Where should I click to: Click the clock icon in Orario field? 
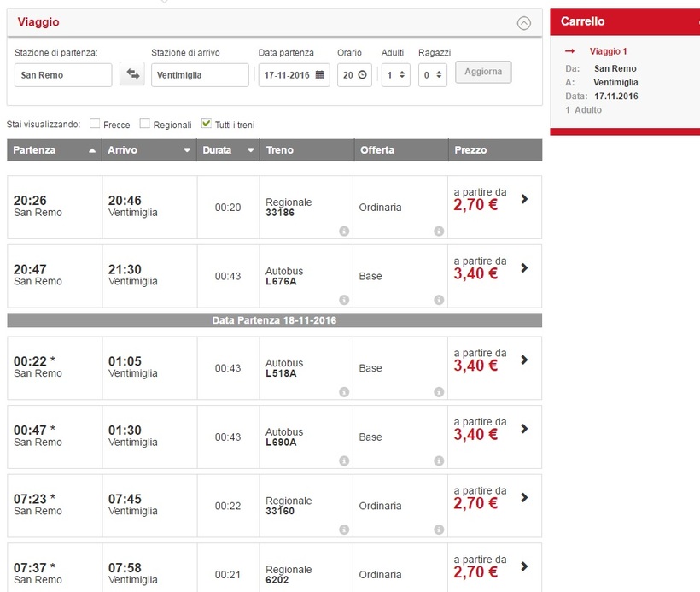363,75
